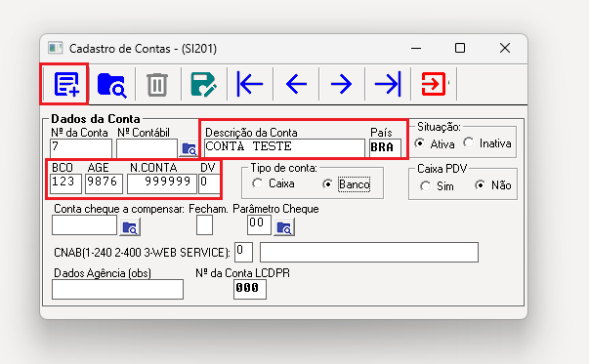The height and width of the screenshot is (364, 589).
Task: Click Parâmetro Cheque field showing 00
Action: (x=259, y=225)
